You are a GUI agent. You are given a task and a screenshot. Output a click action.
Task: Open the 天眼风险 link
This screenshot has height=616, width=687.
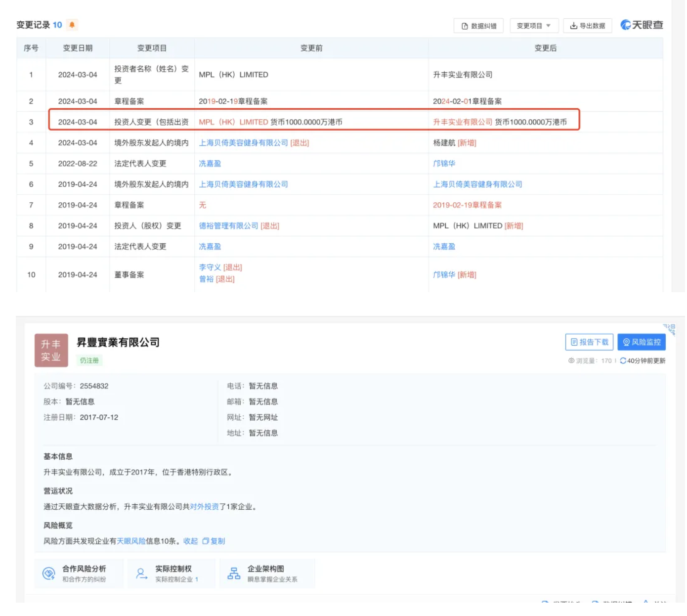pos(131,541)
